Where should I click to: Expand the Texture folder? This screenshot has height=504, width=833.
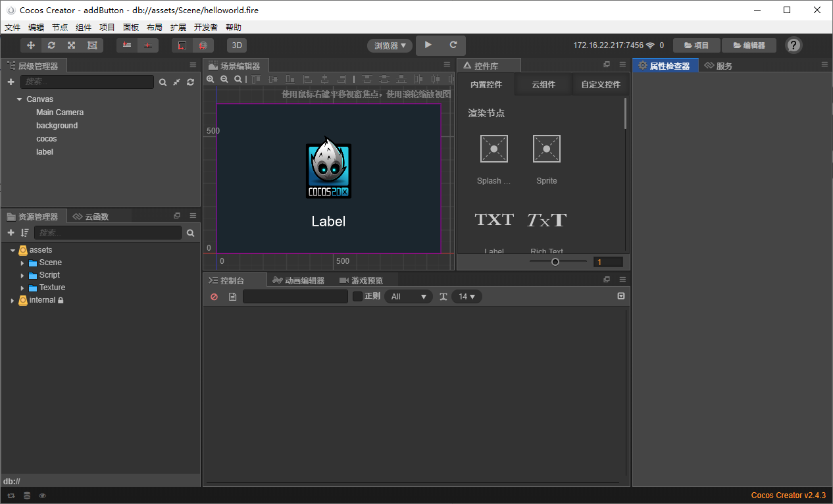tap(22, 288)
